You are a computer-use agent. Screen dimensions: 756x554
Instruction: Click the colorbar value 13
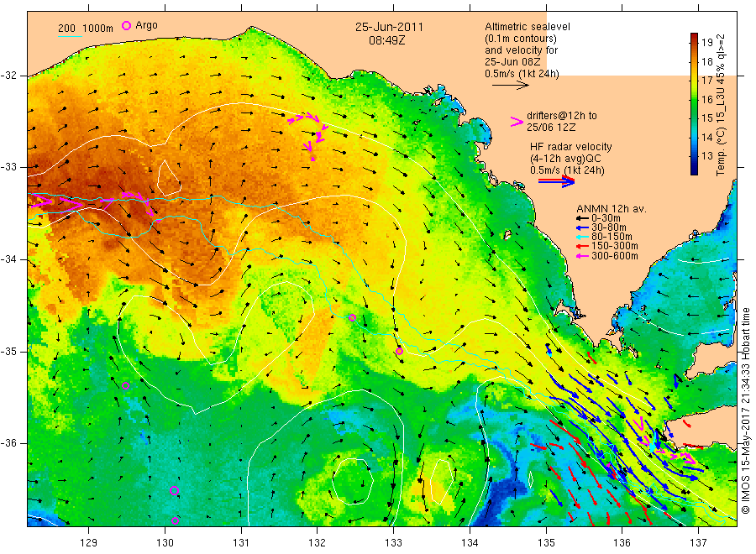[x=706, y=155]
